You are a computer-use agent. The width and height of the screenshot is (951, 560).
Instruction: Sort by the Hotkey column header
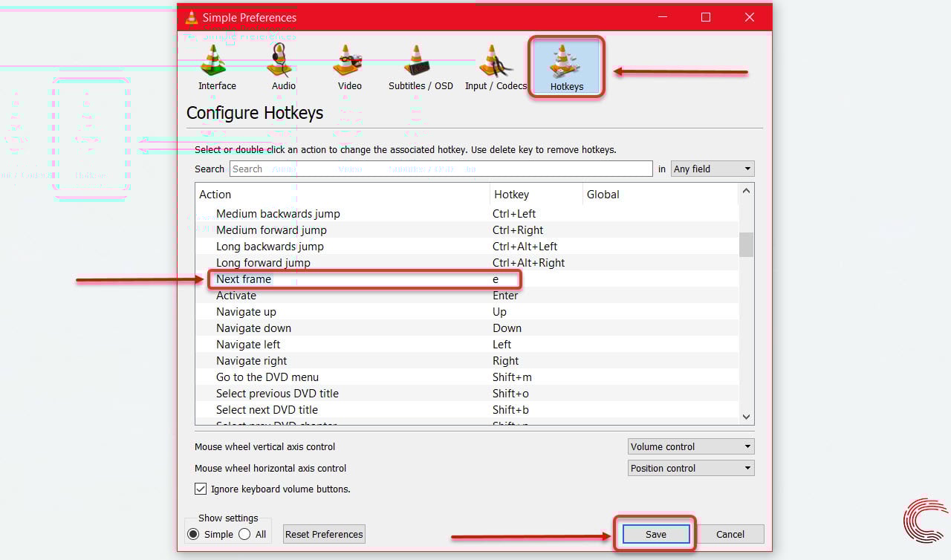tap(536, 195)
